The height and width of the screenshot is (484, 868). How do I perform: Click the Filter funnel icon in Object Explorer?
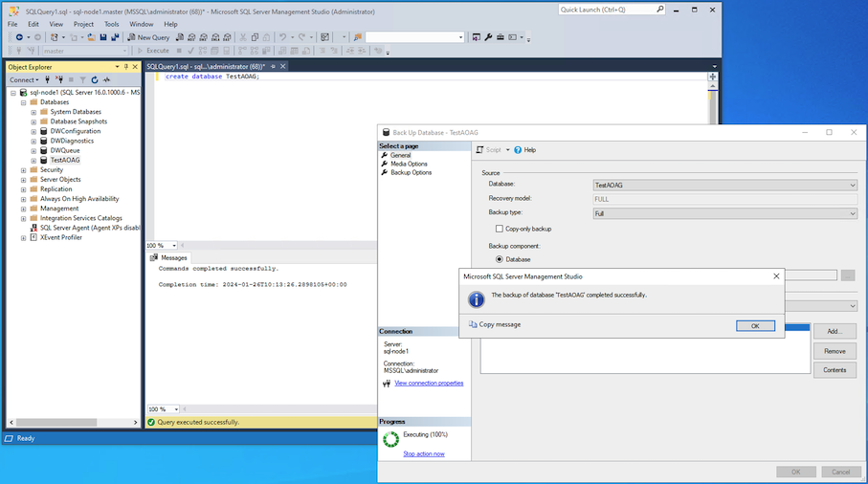pyautogui.click(x=82, y=79)
